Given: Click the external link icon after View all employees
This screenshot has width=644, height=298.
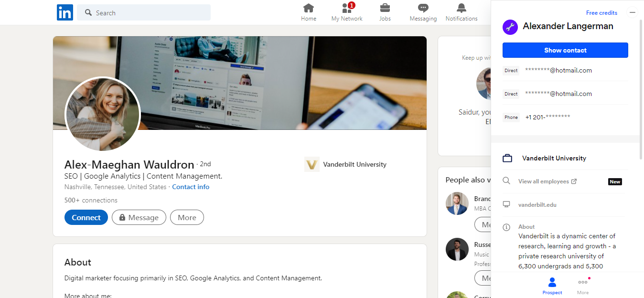Looking at the screenshot, I should (574, 181).
